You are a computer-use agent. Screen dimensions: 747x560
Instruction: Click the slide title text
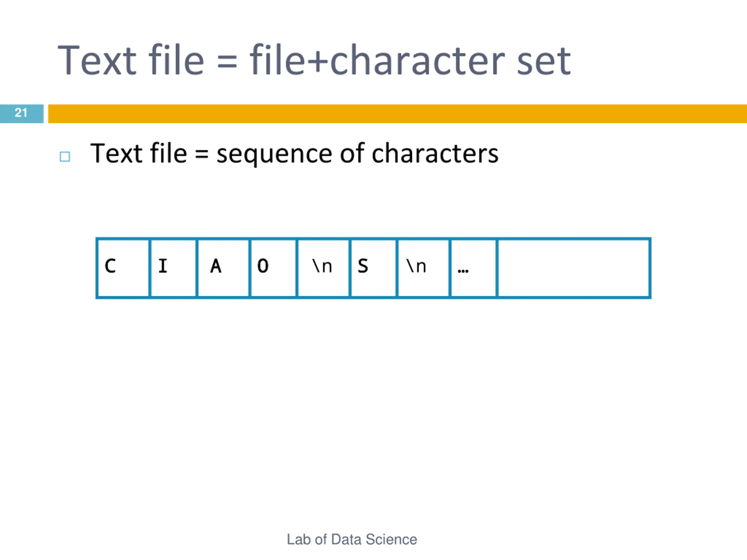pyautogui.click(x=314, y=61)
